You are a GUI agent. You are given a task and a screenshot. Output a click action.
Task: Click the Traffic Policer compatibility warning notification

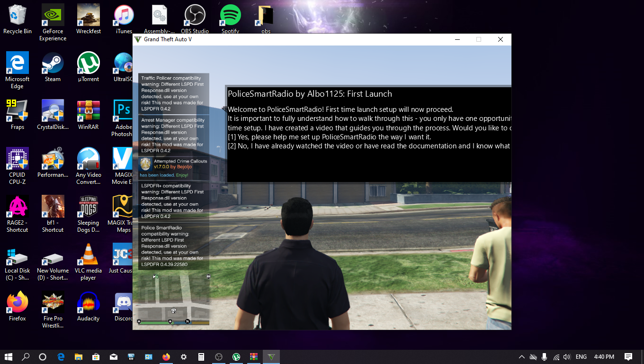coord(174,93)
